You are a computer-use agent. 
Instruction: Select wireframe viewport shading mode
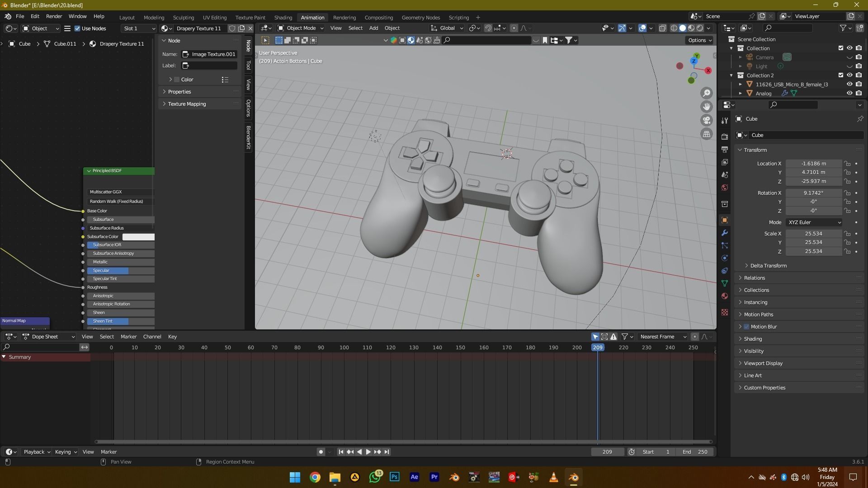tap(674, 28)
